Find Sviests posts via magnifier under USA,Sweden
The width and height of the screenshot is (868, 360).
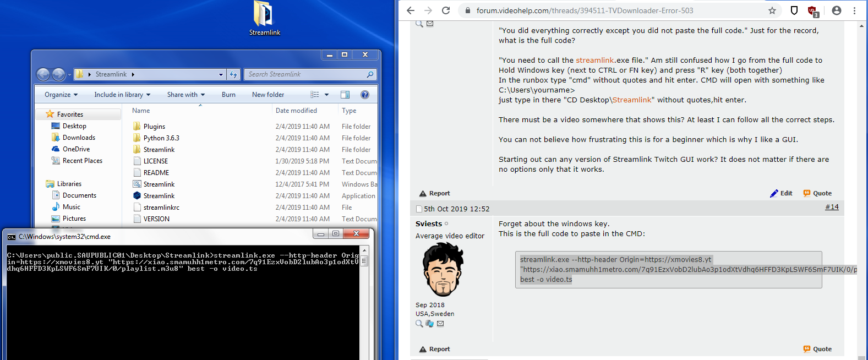tap(419, 324)
